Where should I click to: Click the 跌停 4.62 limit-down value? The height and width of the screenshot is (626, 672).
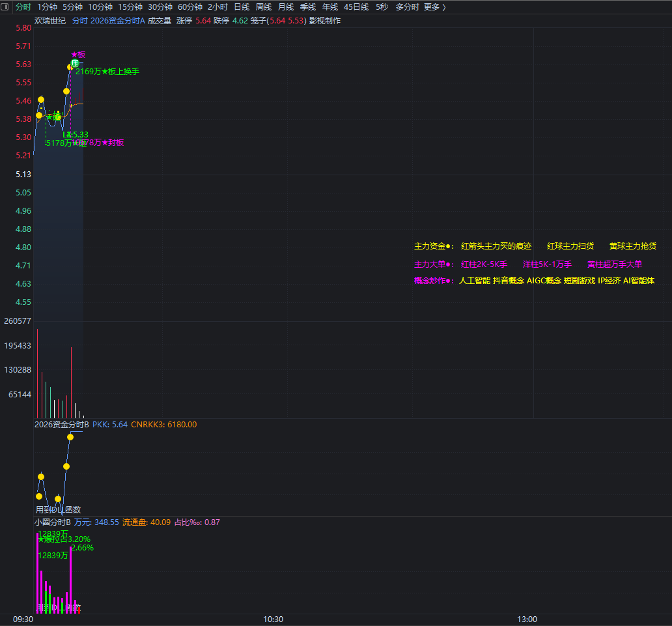pyautogui.click(x=231, y=21)
